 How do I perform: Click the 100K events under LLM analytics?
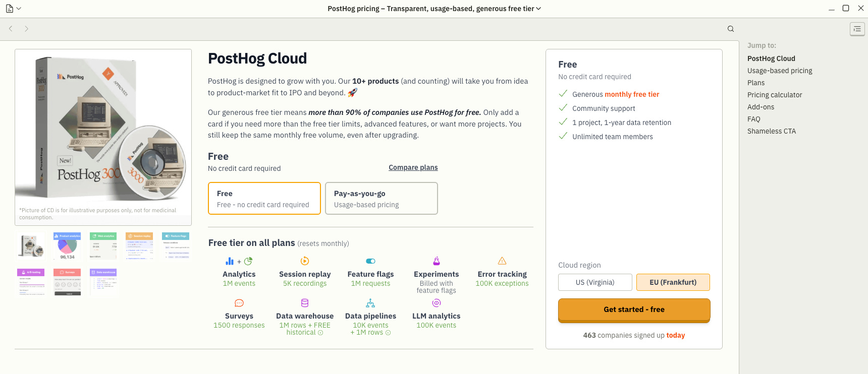437,325
